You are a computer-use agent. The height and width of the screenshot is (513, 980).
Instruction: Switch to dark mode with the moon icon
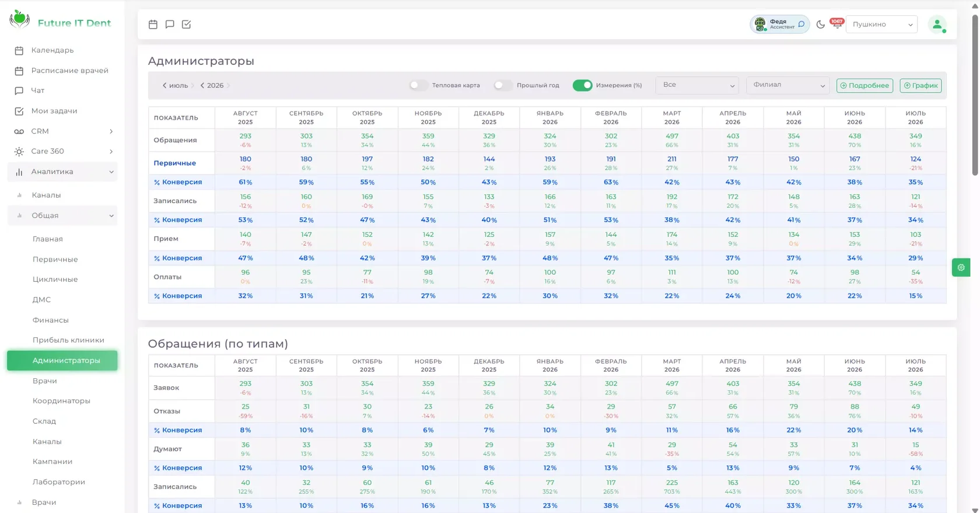(820, 25)
